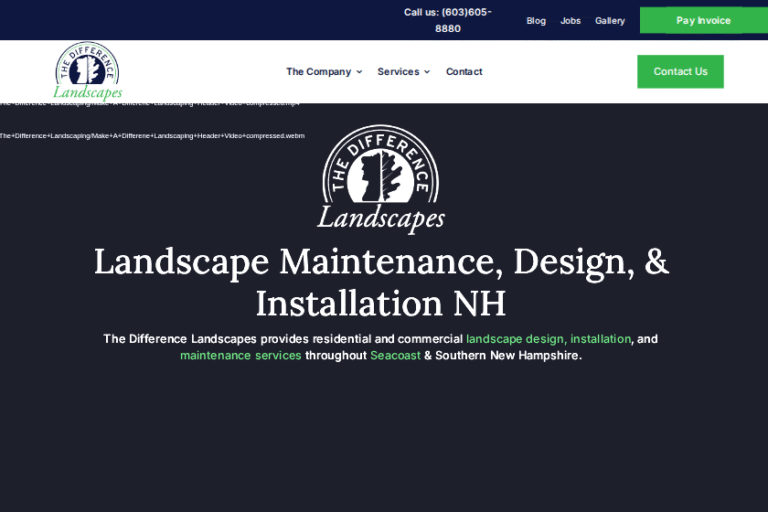Open The Company menu label

point(318,72)
